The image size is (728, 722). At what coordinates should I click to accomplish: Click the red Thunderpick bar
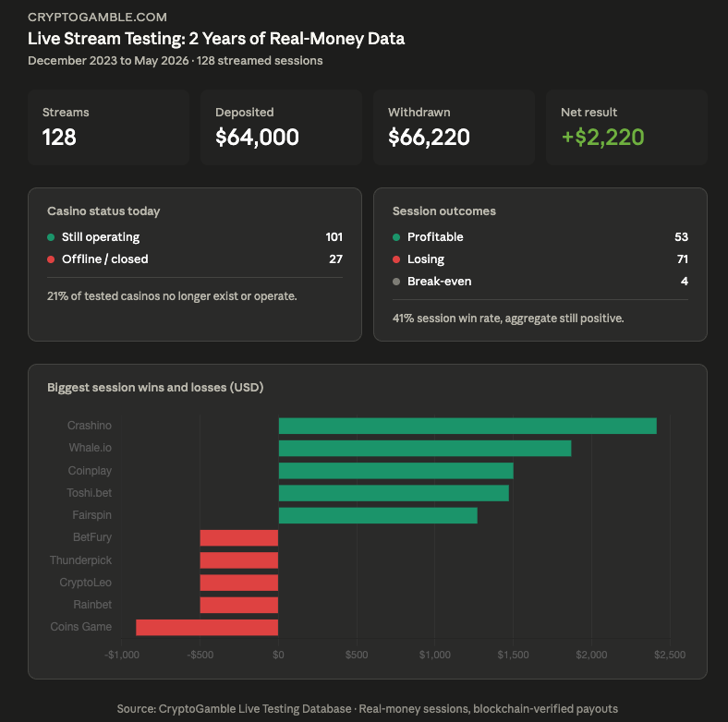(239, 560)
